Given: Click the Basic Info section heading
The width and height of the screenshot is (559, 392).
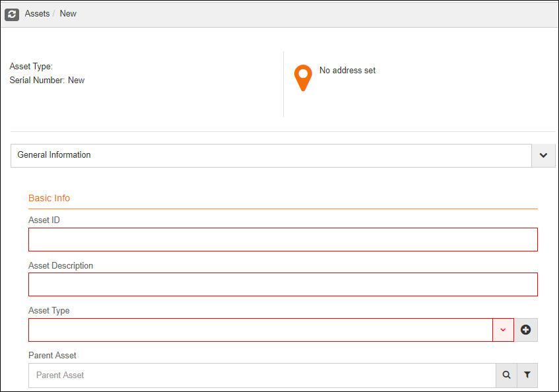Looking at the screenshot, I should click(x=49, y=198).
